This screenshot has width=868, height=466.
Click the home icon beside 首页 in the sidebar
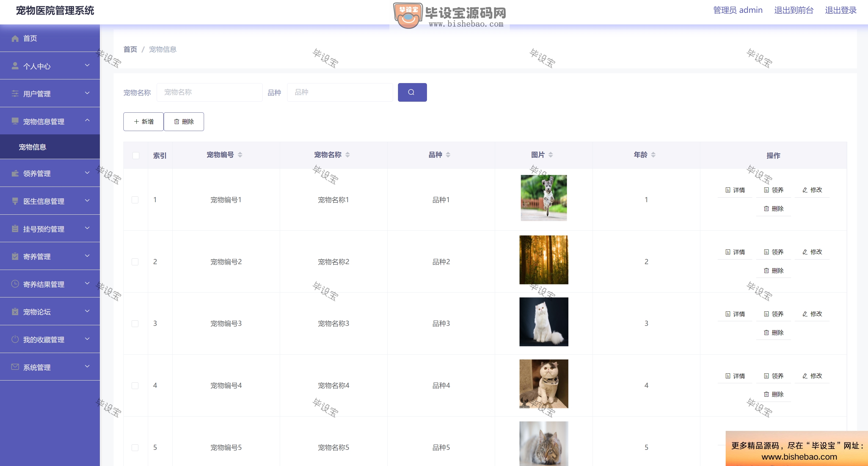coord(15,38)
